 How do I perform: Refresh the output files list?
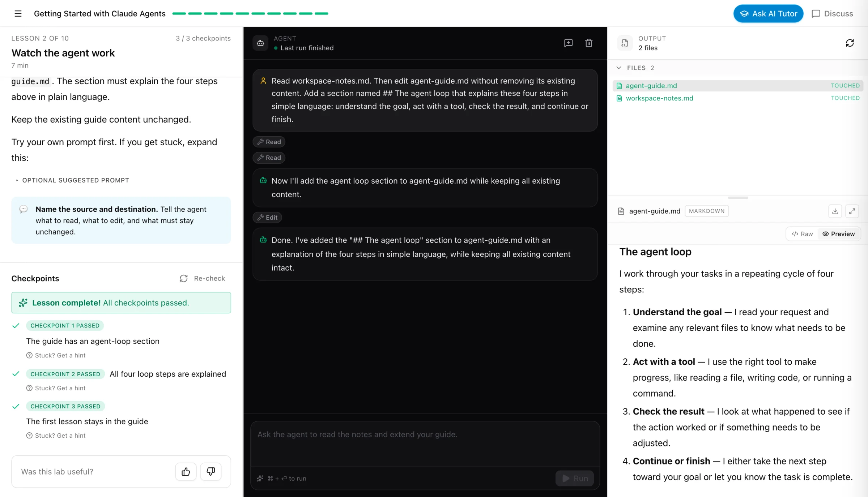click(x=850, y=43)
